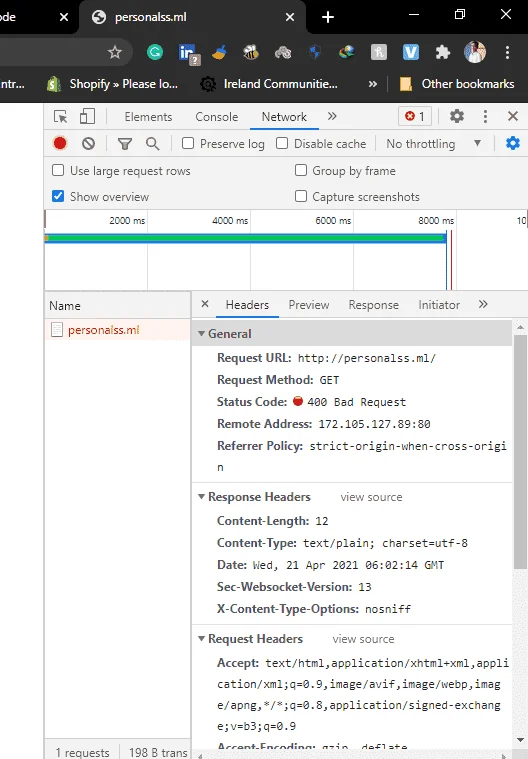Click the blue V extension icon
The image size is (528, 759).
point(410,52)
